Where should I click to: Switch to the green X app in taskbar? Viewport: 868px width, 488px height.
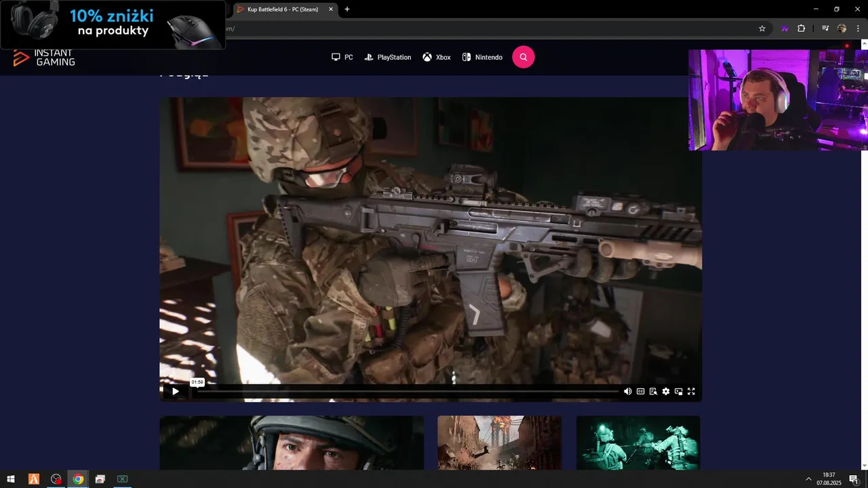click(x=122, y=479)
